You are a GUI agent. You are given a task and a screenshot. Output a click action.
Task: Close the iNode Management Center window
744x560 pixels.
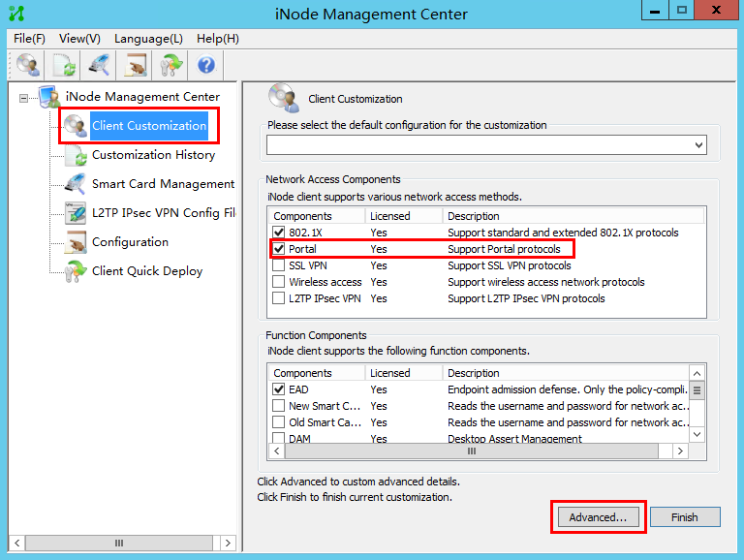click(717, 11)
